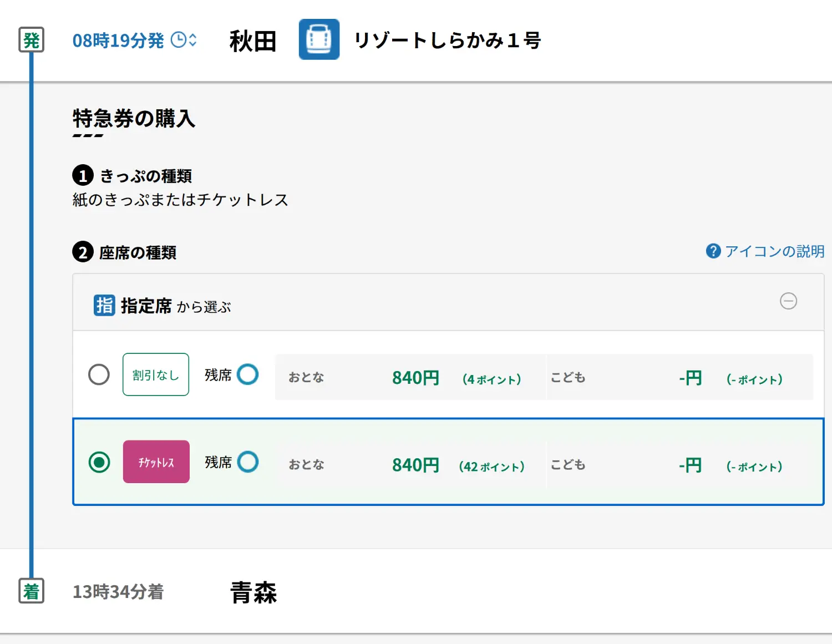Viewport: 832px width, 644px height.
Task: Click the question mark help icon
Action: (x=713, y=251)
